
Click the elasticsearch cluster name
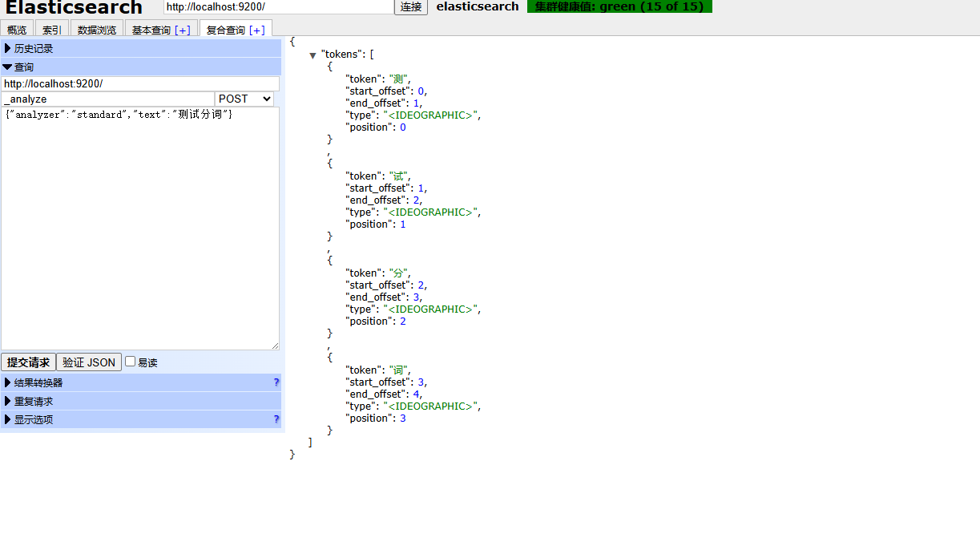[478, 6]
